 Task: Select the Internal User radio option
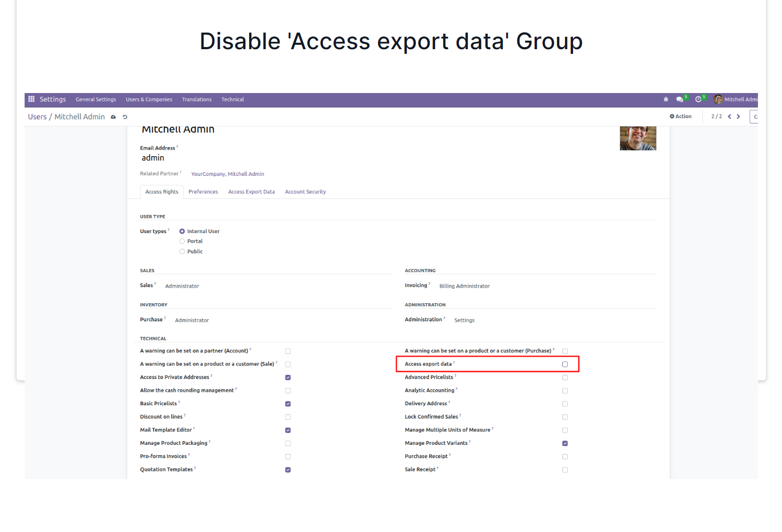coord(182,232)
